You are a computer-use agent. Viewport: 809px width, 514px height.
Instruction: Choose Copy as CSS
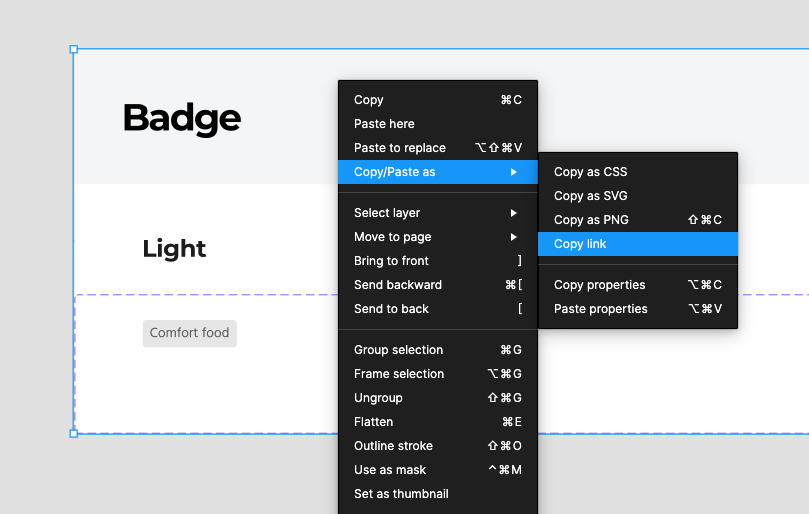pos(638,172)
